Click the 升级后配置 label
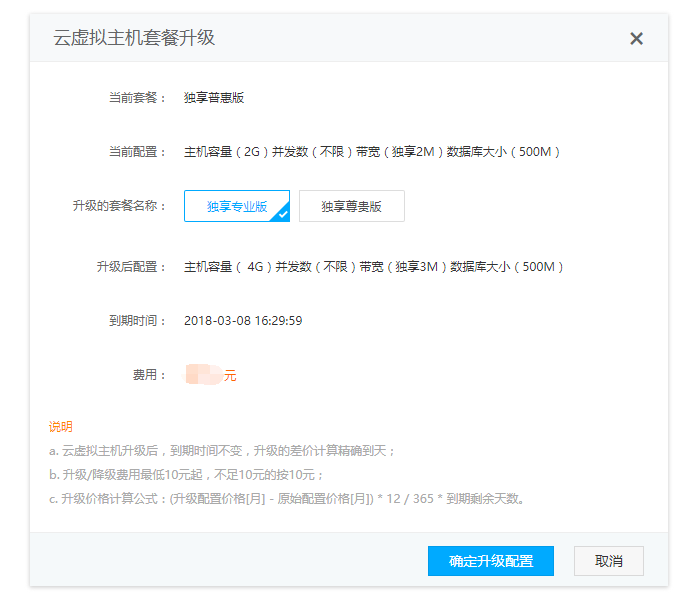The image size is (699, 602). coord(132,267)
